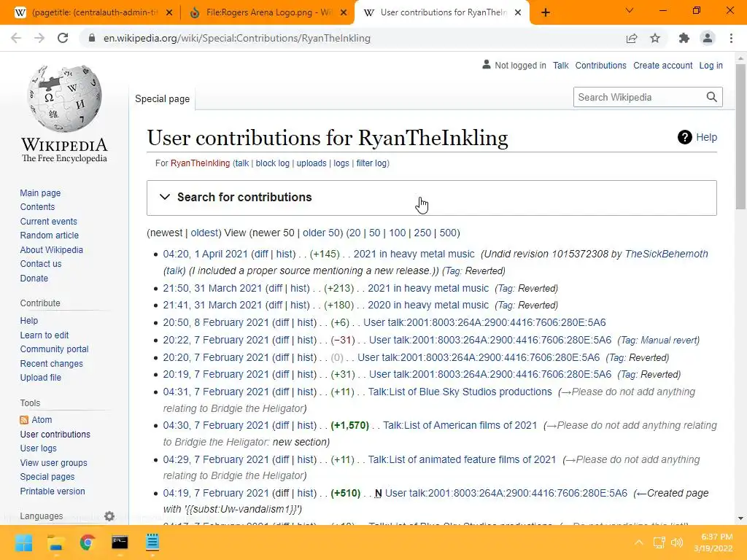Select the User contributions browser tab
The image size is (747, 560).
tap(444, 12)
